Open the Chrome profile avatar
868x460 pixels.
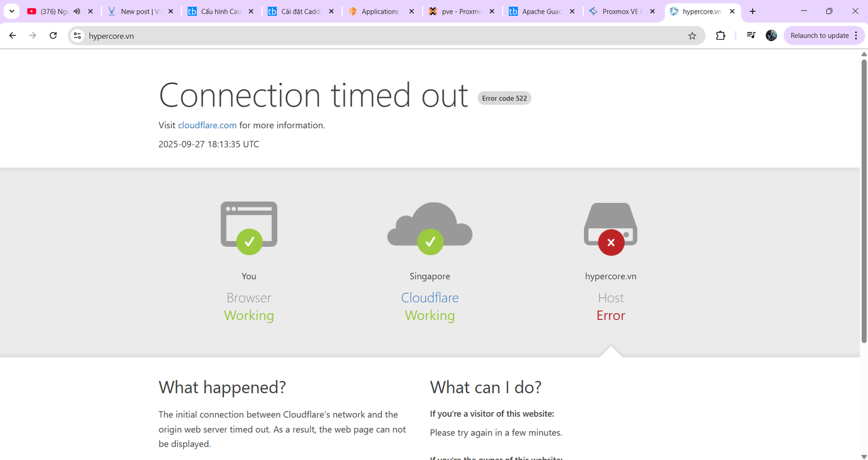(x=771, y=36)
